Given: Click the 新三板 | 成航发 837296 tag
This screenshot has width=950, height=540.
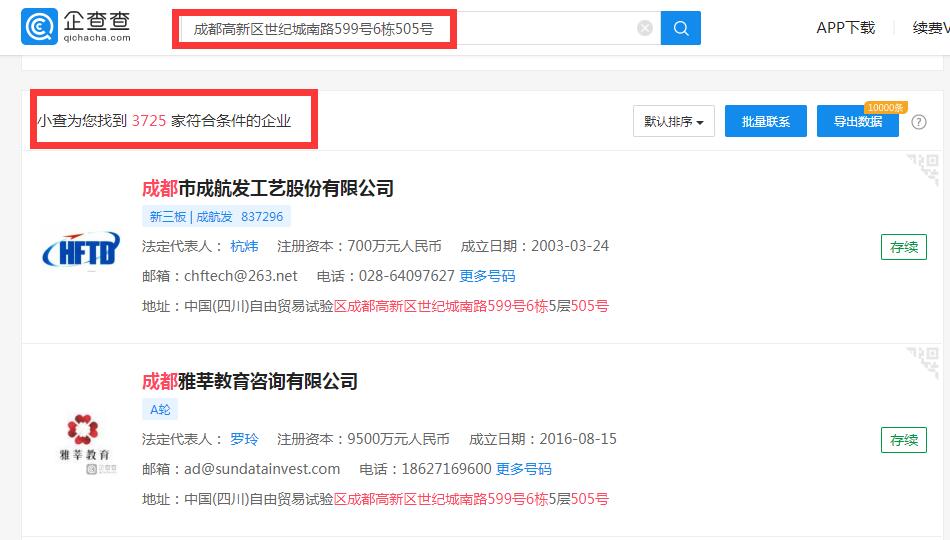Looking at the screenshot, I should pyautogui.click(x=216, y=216).
